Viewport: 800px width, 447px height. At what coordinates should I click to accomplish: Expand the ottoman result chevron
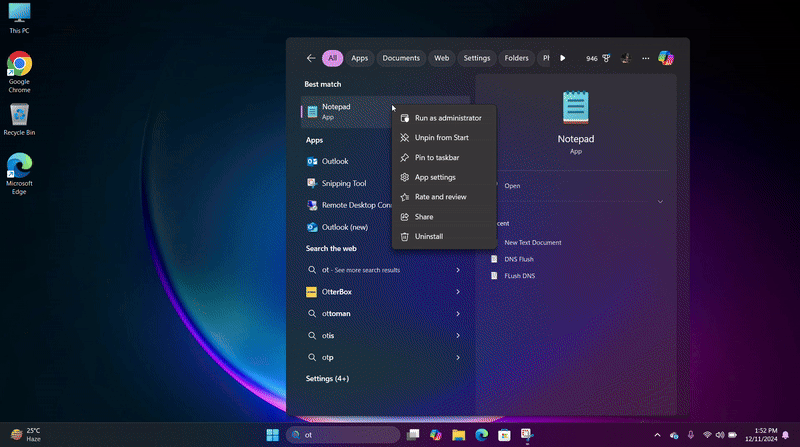point(458,314)
